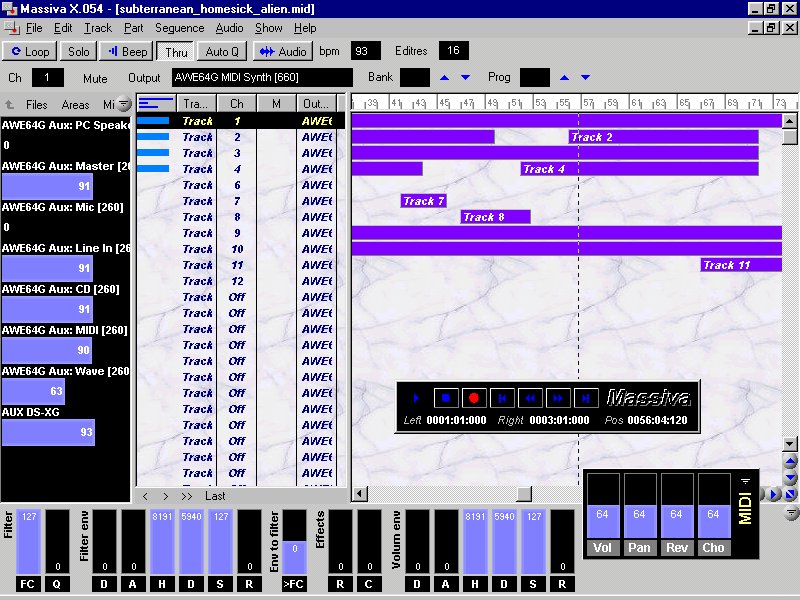The image size is (800, 600).
Task: Toggle Auto Q quantize
Action: click(222, 52)
